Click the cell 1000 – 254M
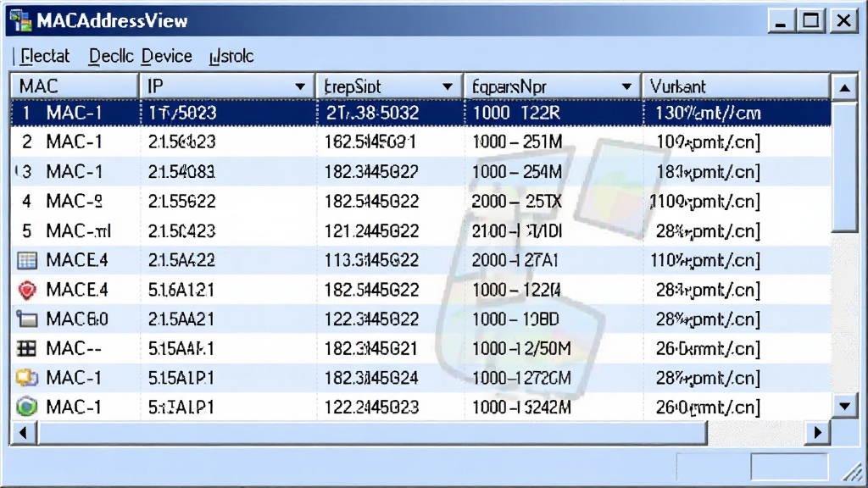Screen dimensions: 868x488 tap(517, 171)
